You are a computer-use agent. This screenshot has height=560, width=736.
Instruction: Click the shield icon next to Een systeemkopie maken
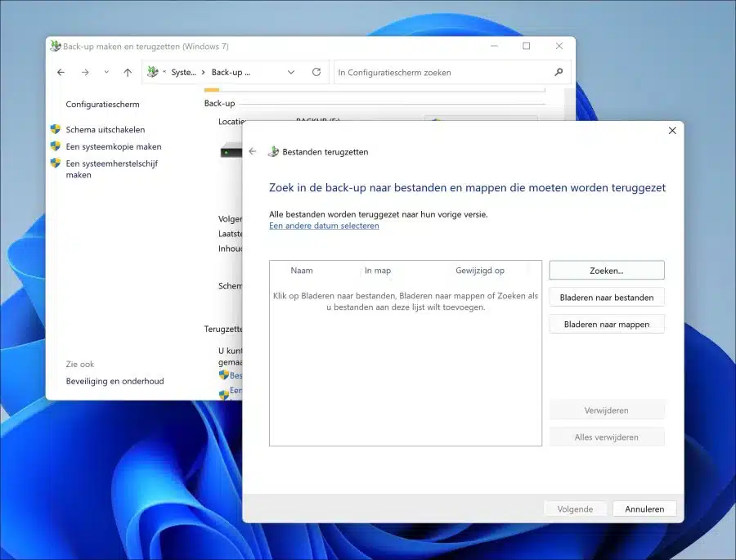coord(56,146)
